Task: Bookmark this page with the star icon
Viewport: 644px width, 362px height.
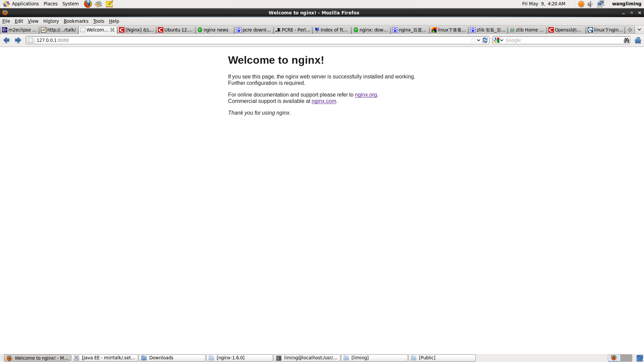Action: pos(473,40)
